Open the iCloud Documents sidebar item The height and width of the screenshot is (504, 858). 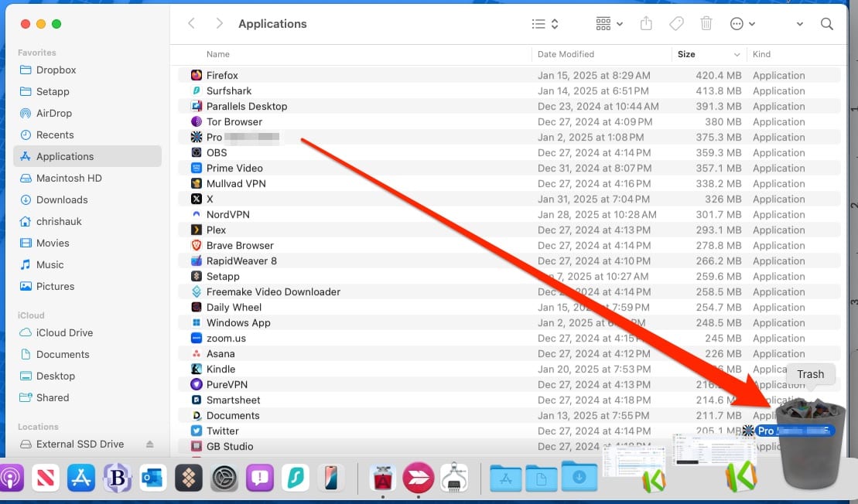(x=87, y=354)
